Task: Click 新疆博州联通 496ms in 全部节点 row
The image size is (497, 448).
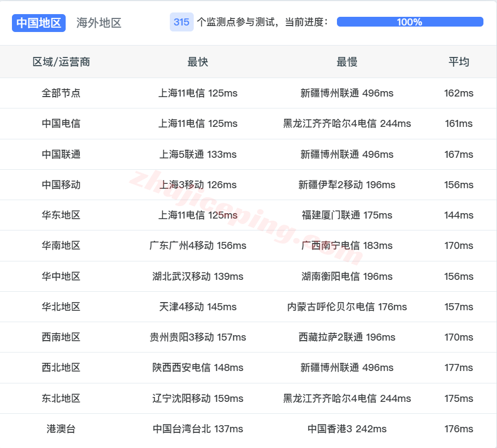Action: click(x=347, y=93)
